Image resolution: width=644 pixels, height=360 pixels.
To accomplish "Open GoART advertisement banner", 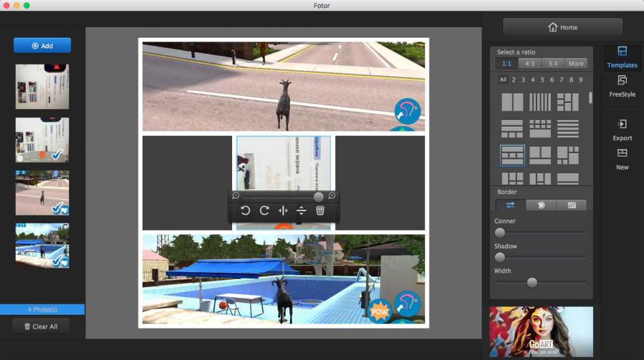I will [541, 332].
